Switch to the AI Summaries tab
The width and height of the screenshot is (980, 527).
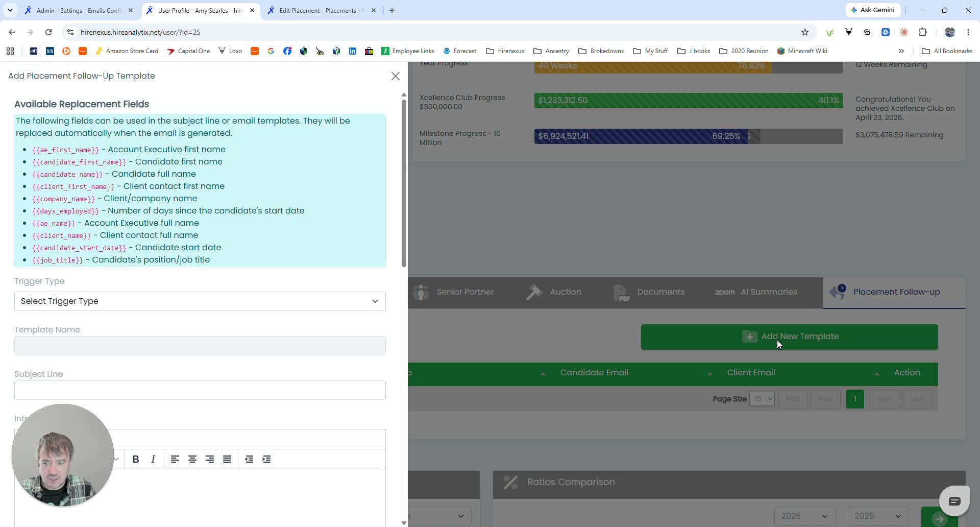tap(756, 292)
